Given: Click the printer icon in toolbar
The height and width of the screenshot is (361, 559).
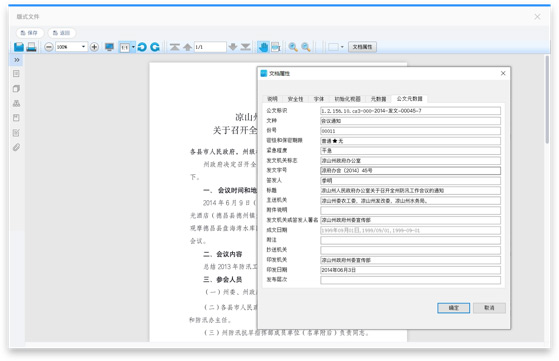Looking at the screenshot, I should [31, 47].
